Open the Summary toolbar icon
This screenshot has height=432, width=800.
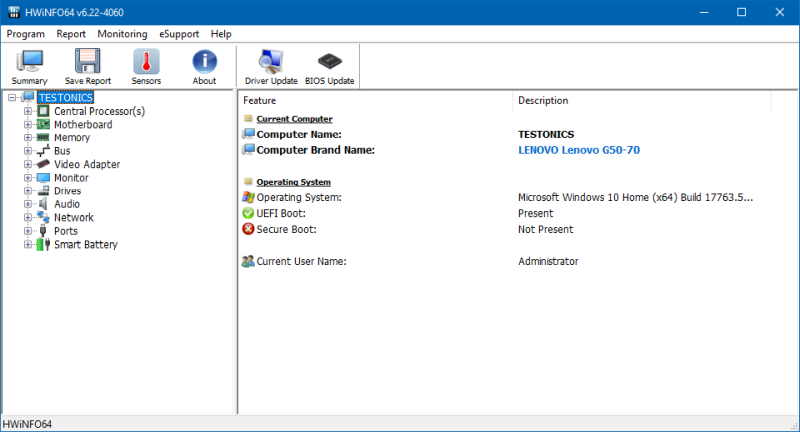pos(29,66)
